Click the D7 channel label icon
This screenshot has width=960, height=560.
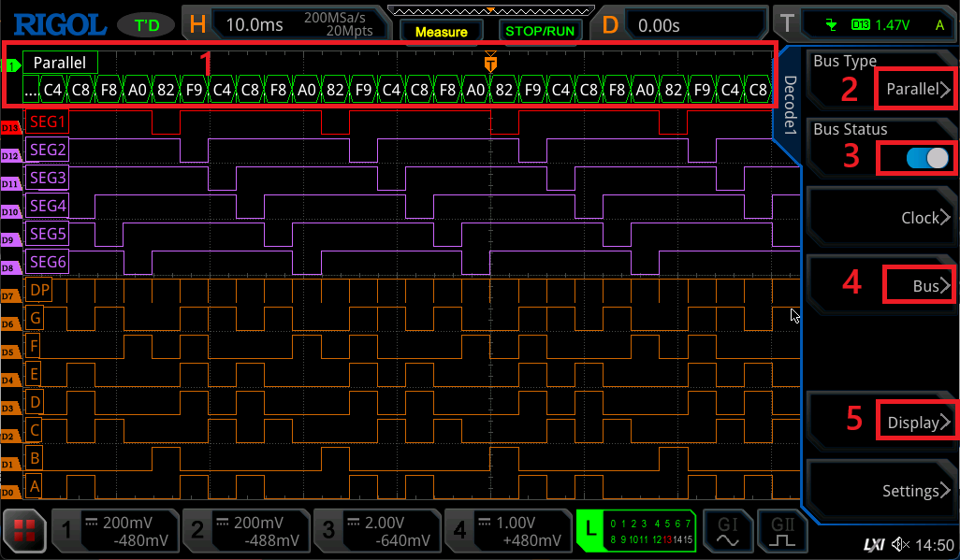(x=11, y=295)
